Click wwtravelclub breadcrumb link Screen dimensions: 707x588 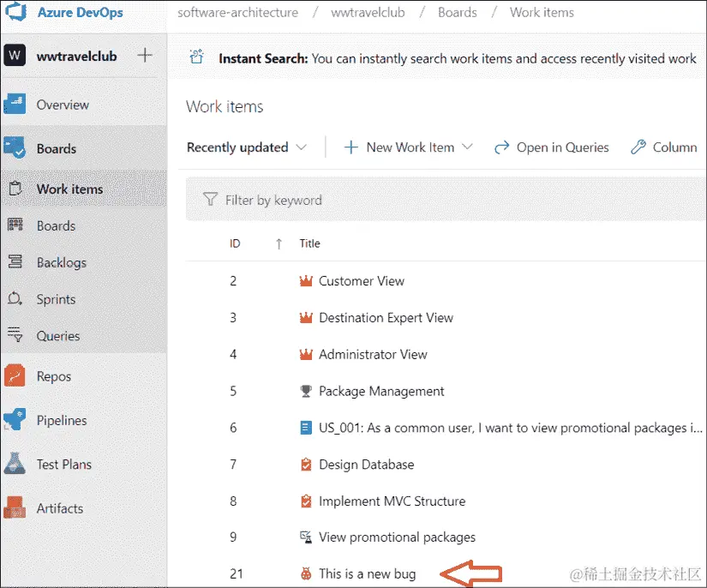click(x=368, y=12)
